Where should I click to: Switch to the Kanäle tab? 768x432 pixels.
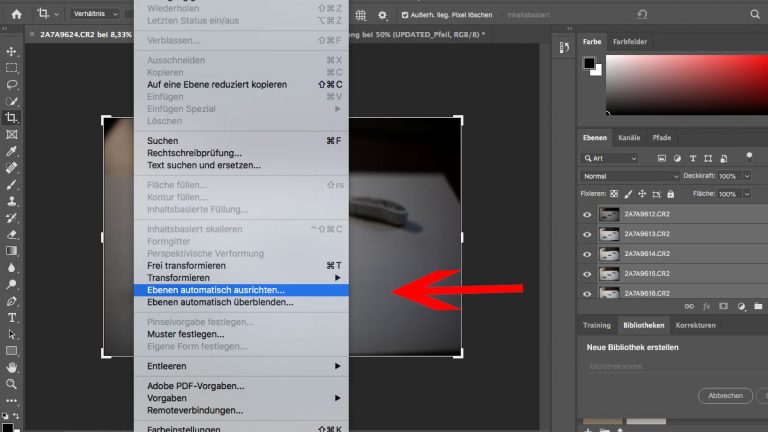point(629,137)
